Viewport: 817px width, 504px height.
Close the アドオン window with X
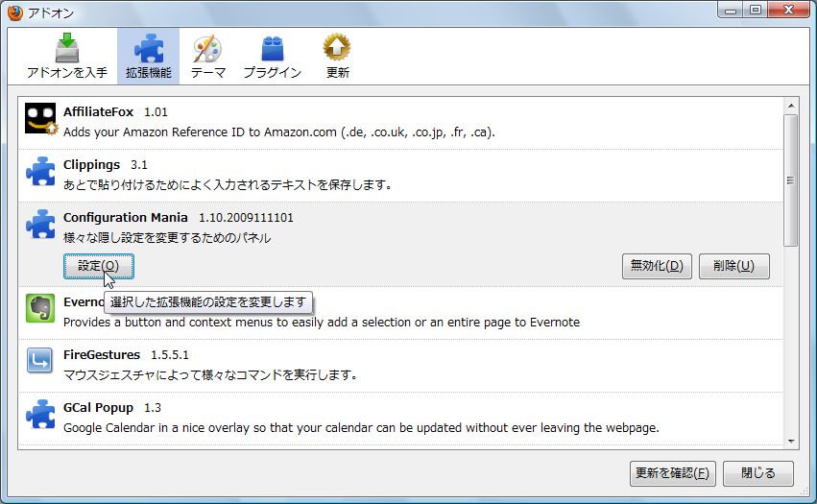tap(788, 11)
